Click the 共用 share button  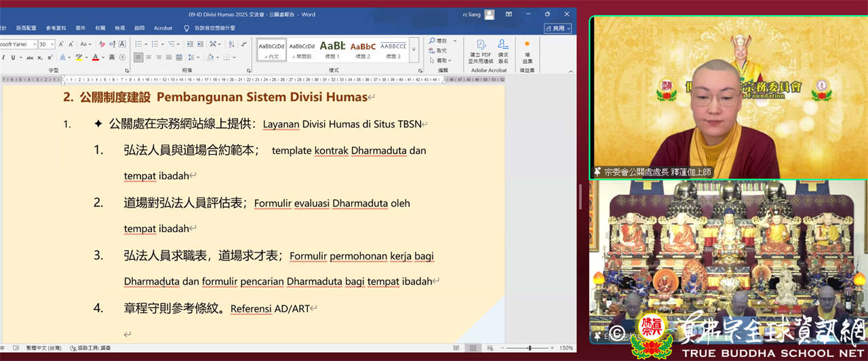[x=558, y=28]
